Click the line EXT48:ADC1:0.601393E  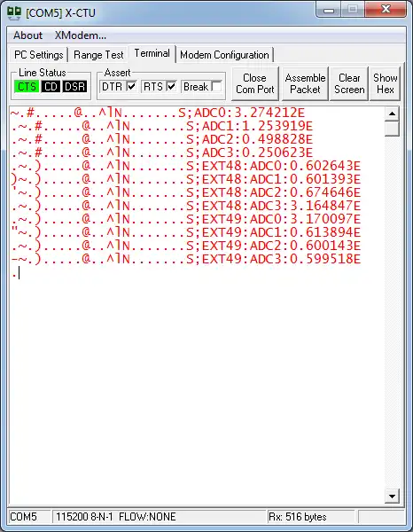(185, 179)
